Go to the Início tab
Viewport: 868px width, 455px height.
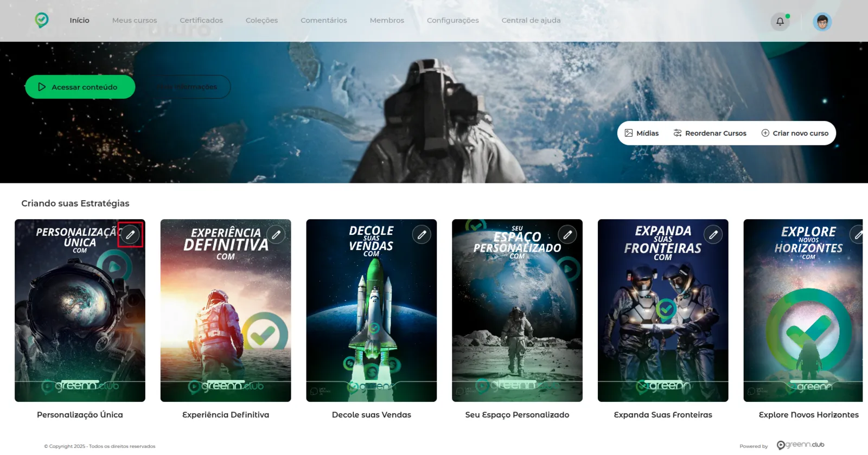pos(79,21)
